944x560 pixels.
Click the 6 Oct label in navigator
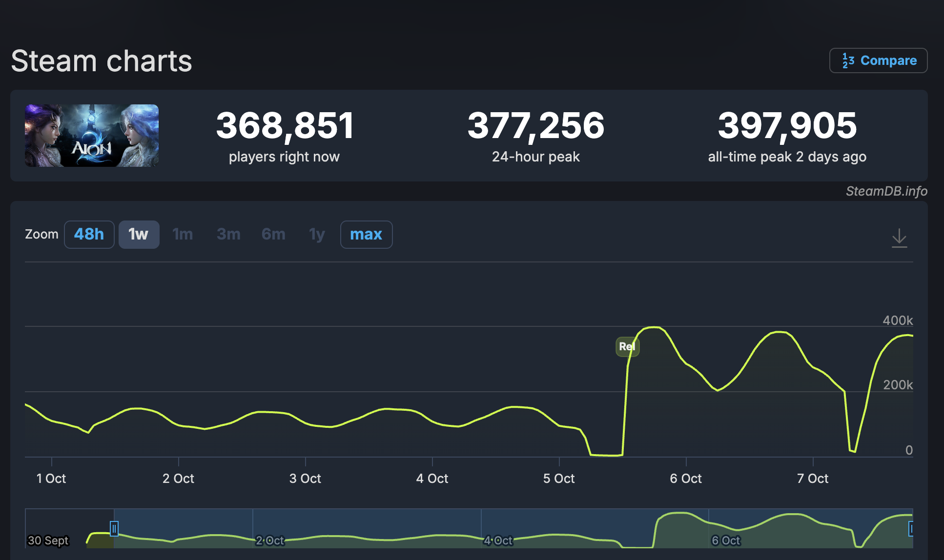(726, 540)
